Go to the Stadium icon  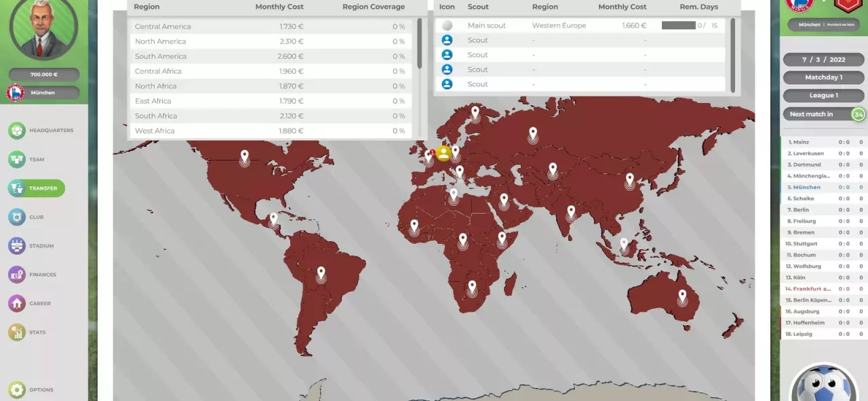click(x=17, y=246)
